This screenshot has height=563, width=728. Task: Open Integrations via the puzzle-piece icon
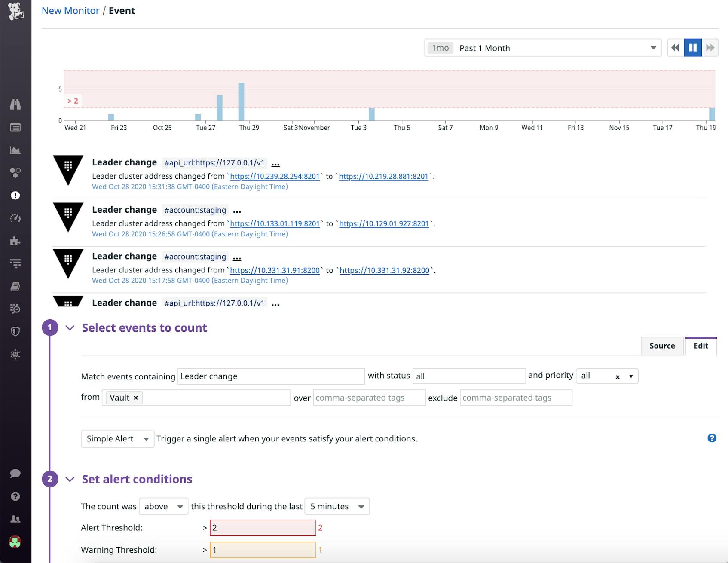point(15,241)
